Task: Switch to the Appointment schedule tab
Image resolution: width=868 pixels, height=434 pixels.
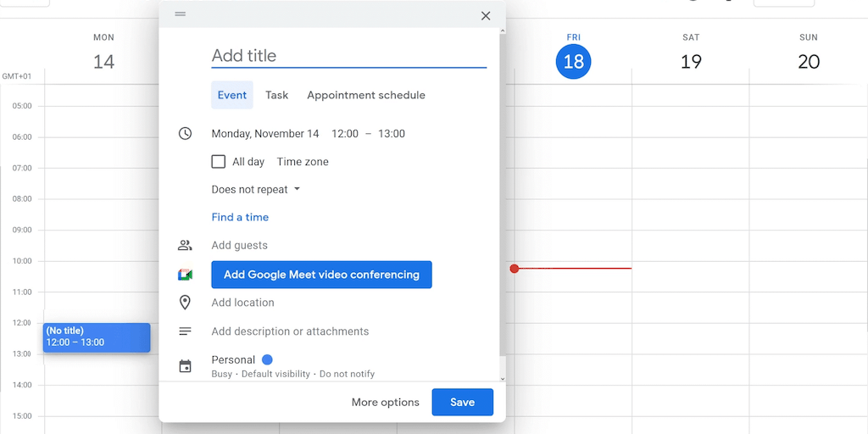Action: click(x=366, y=96)
